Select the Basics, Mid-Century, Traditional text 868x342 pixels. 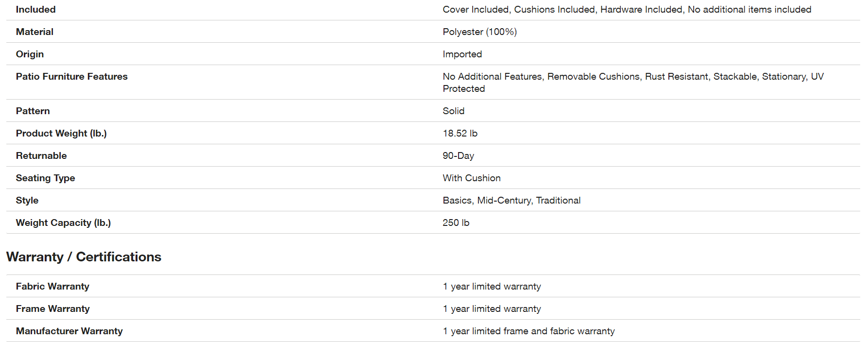coord(511,200)
